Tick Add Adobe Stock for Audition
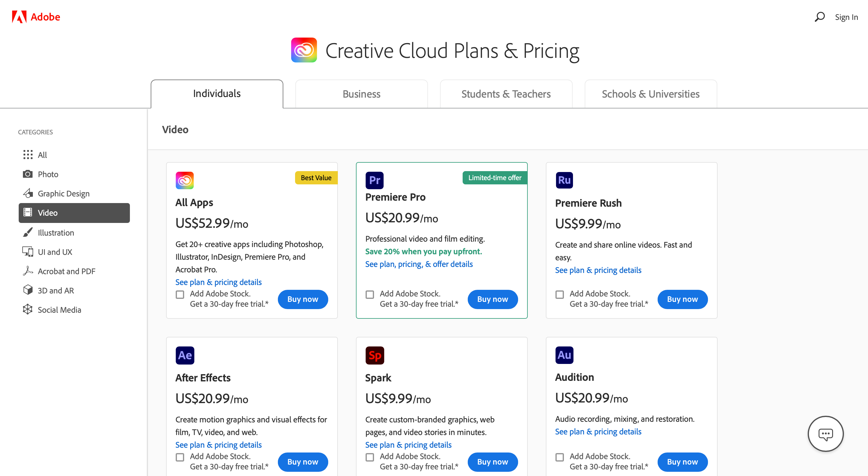The image size is (868, 476). (x=559, y=457)
